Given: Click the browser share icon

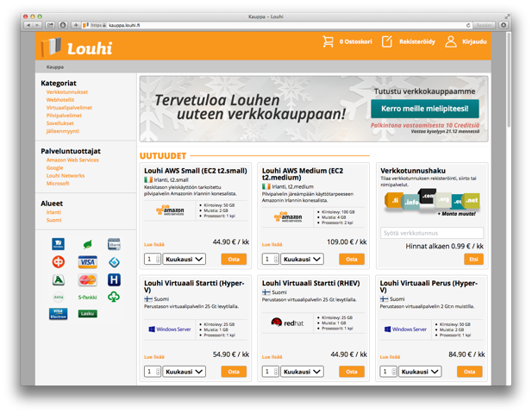Looking at the screenshot, I should pyautogui.click(x=50, y=25).
